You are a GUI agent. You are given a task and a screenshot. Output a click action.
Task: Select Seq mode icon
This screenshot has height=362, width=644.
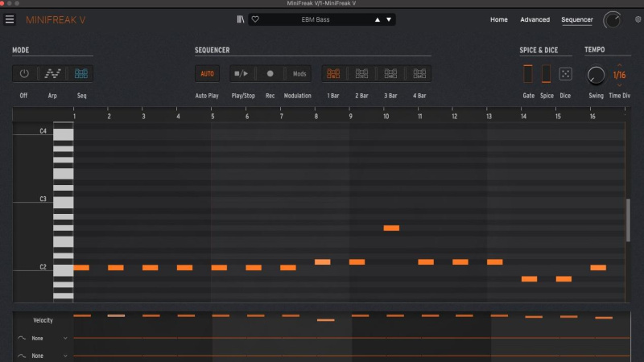tap(81, 73)
